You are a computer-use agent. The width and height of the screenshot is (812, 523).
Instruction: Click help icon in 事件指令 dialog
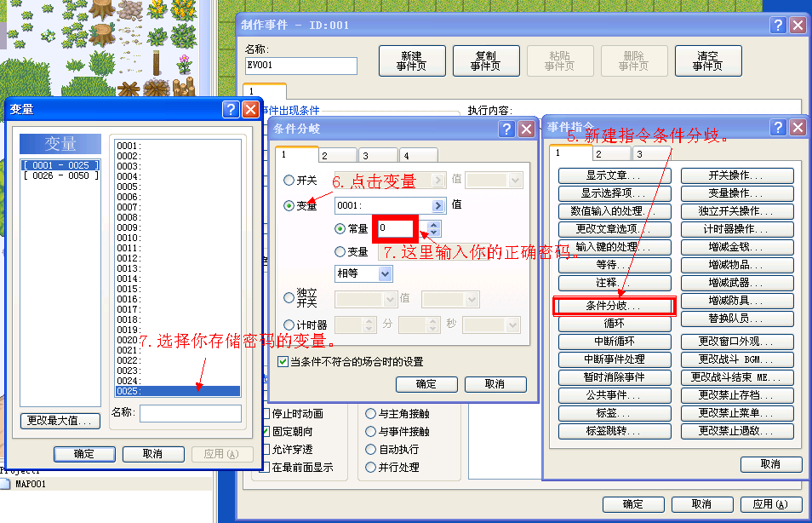(778, 127)
